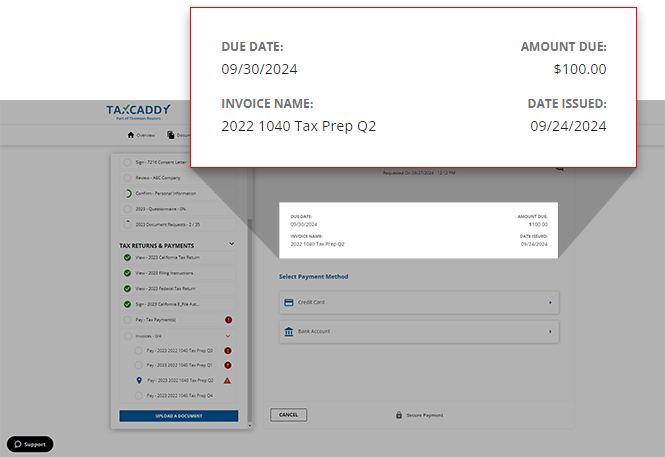The image size is (665, 457).
Task: Click red alert badge next to Tax Prep Q3
Action: pos(228,350)
